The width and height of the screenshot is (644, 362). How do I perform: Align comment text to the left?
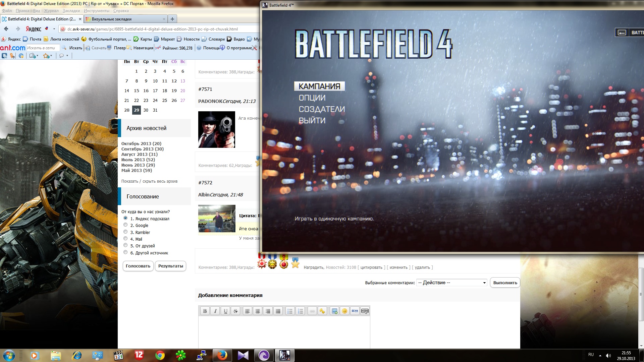[x=247, y=311]
